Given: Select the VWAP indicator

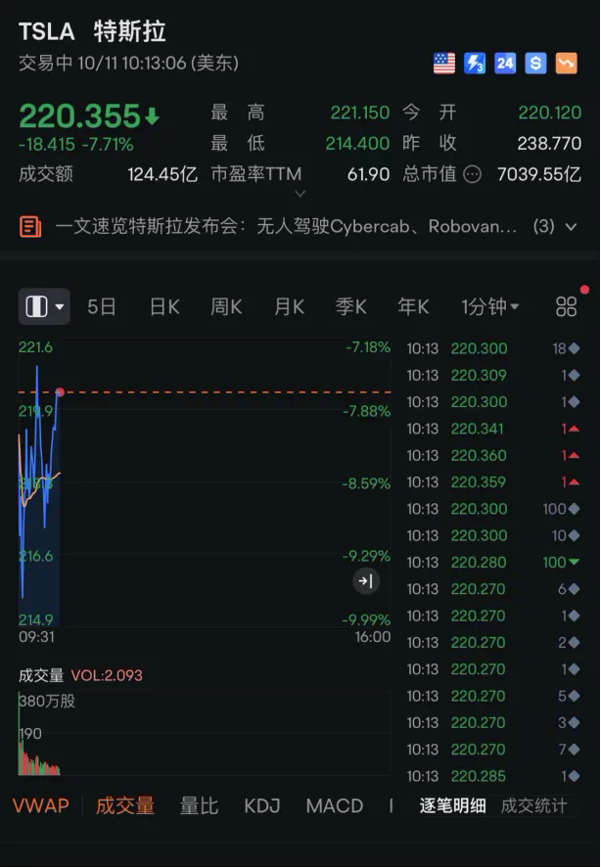Looking at the screenshot, I should click(x=41, y=805).
